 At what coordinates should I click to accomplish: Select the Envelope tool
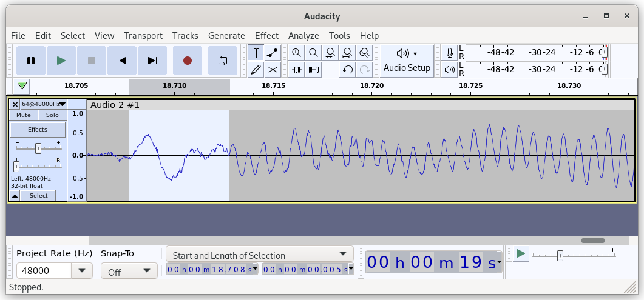coord(273,53)
